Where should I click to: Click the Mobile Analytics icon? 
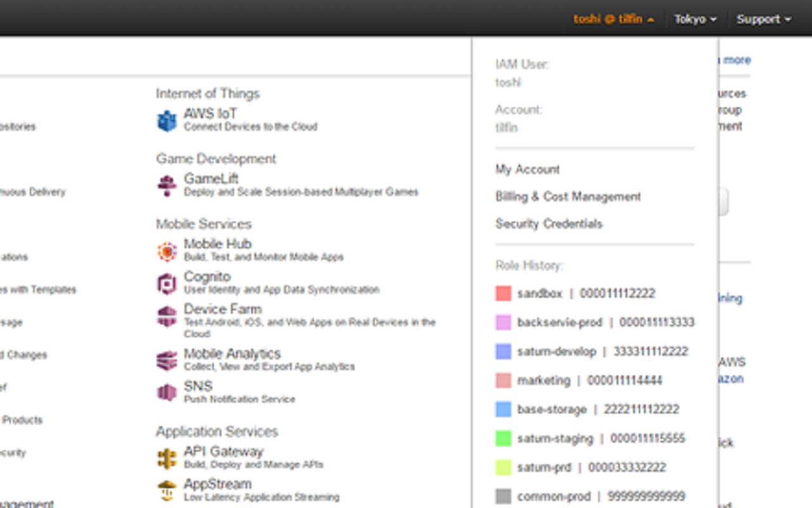tap(166, 359)
